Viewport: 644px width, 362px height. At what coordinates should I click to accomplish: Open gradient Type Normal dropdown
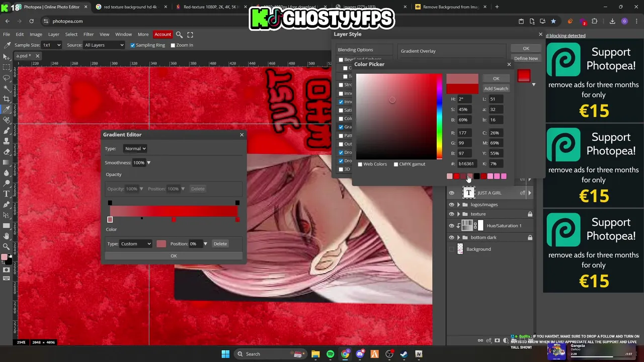(x=135, y=149)
